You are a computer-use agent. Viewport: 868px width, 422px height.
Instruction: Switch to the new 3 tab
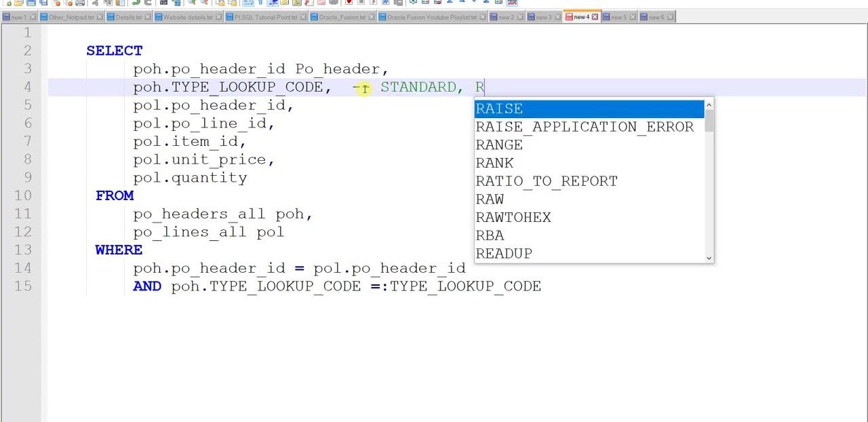[543, 17]
